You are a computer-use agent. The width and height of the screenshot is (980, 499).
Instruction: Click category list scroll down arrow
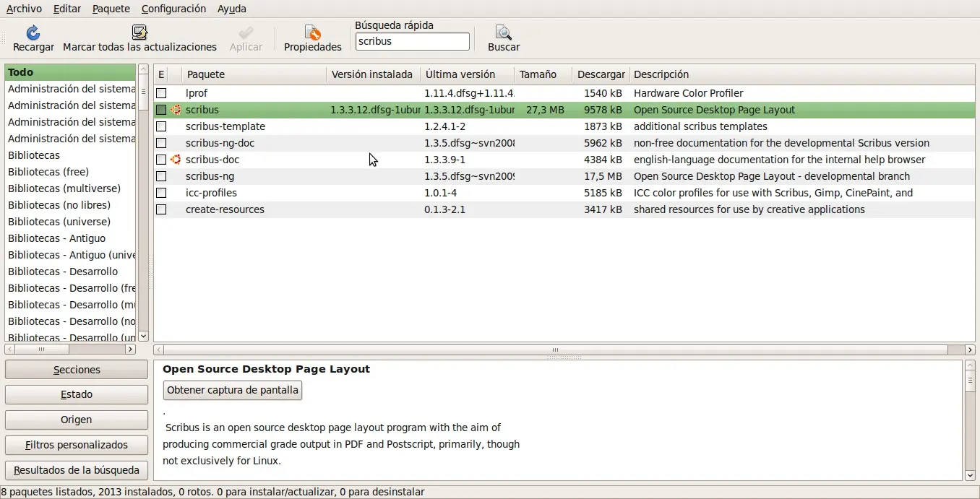pyautogui.click(x=143, y=336)
